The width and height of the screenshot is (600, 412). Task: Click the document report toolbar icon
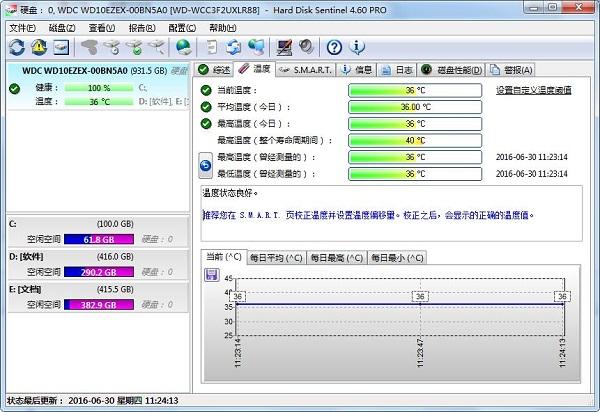(211, 47)
